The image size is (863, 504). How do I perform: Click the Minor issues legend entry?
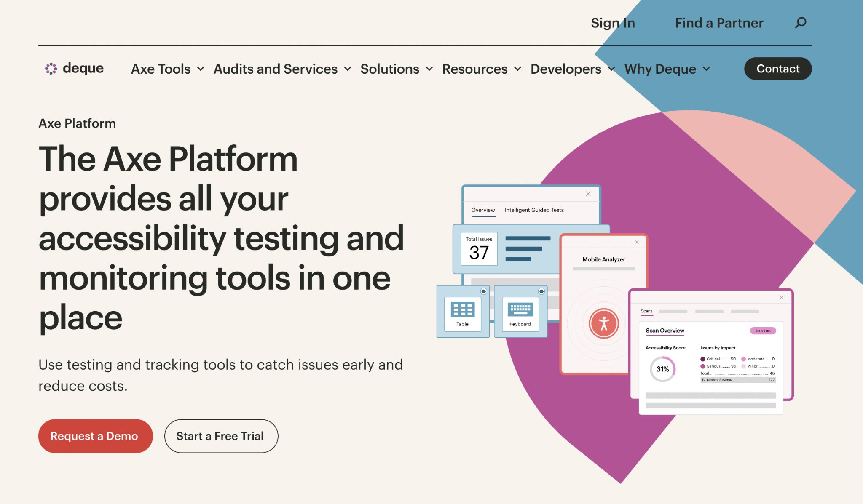coord(758,366)
